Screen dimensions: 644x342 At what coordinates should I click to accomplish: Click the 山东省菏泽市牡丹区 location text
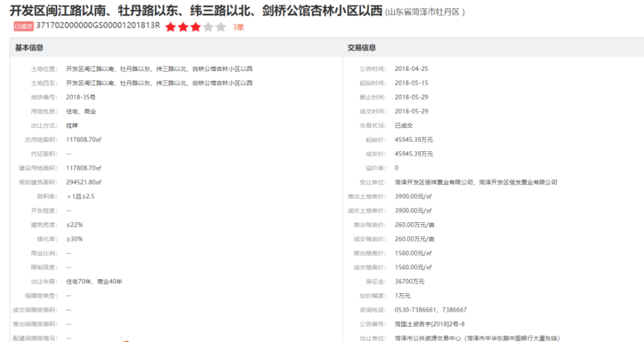coord(424,12)
